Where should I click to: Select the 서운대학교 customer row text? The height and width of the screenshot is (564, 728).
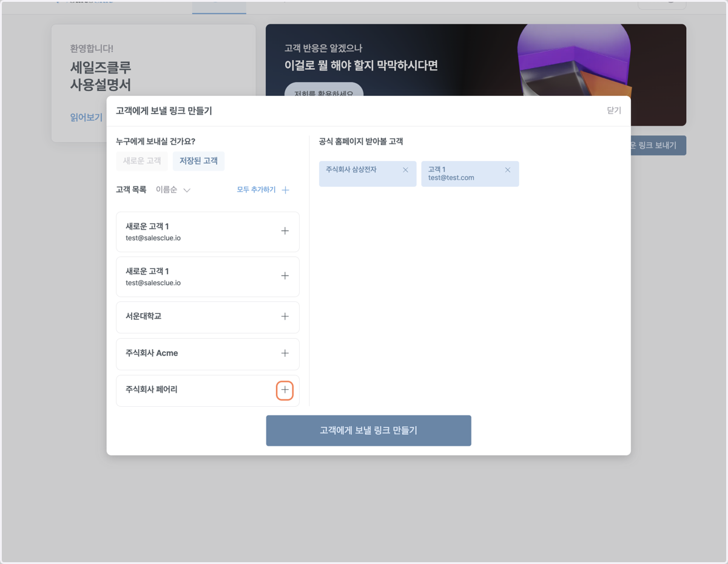tap(143, 316)
